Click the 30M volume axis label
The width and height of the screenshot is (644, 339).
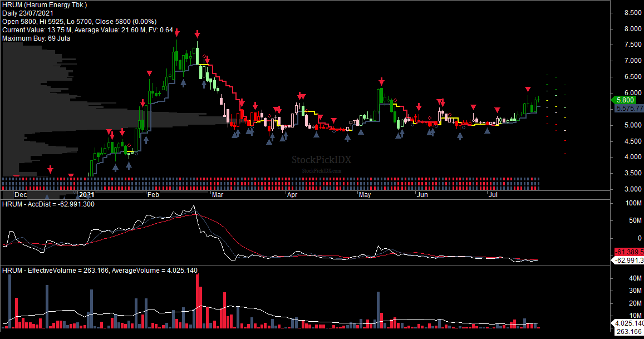pos(635,291)
